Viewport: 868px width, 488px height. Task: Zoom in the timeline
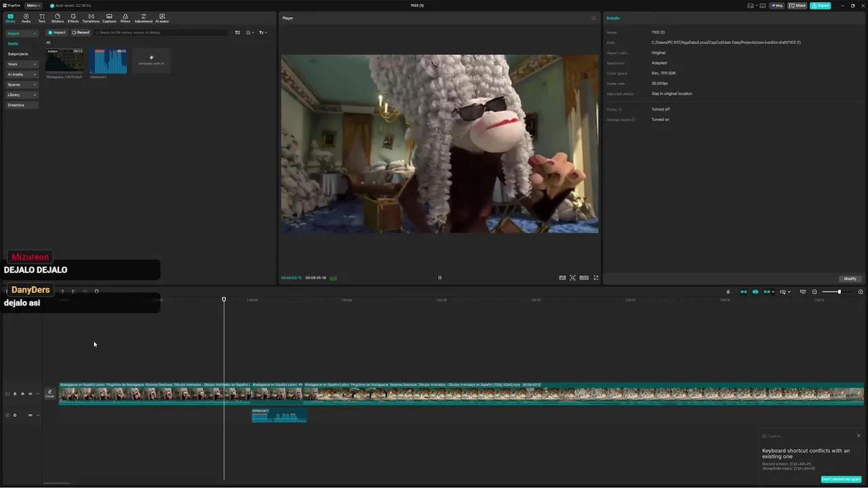coord(861,292)
